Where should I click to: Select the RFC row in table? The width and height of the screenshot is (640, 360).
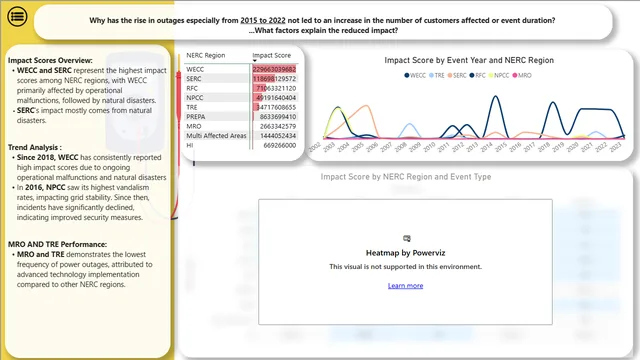coord(241,88)
